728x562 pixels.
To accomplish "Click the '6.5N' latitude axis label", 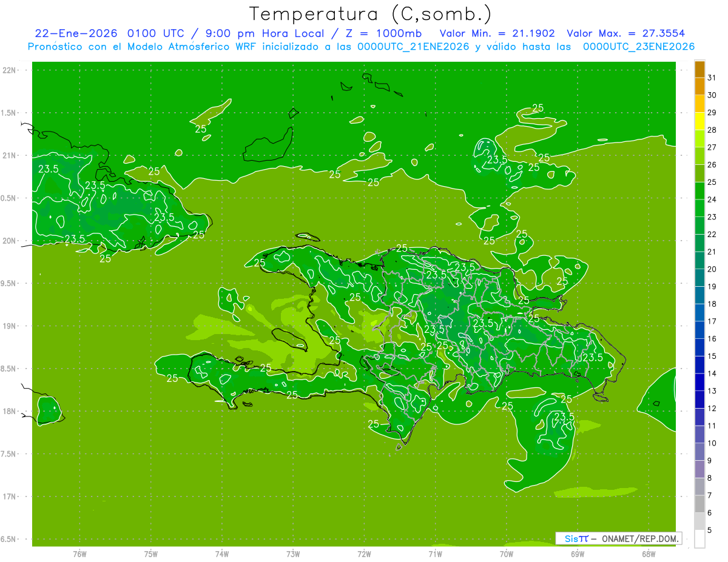I will (8, 539).
